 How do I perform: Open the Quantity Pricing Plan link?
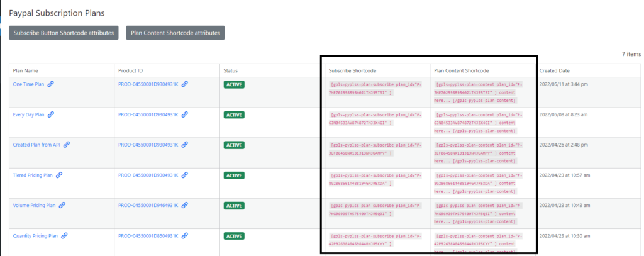point(35,236)
